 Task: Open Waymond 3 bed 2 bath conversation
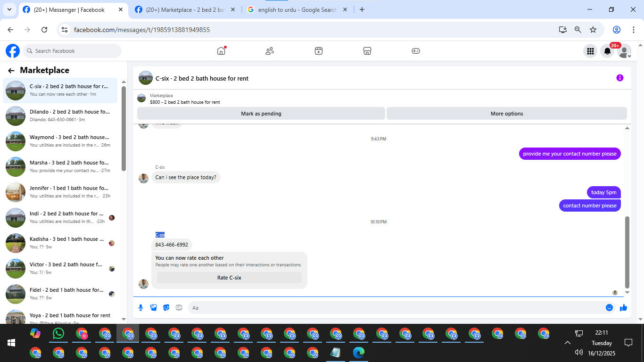coord(60,141)
